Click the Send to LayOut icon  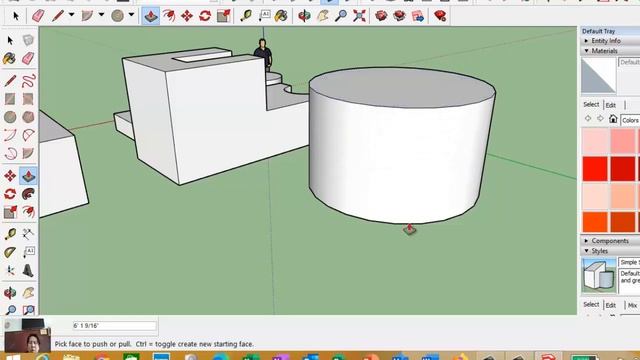coord(418,16)
